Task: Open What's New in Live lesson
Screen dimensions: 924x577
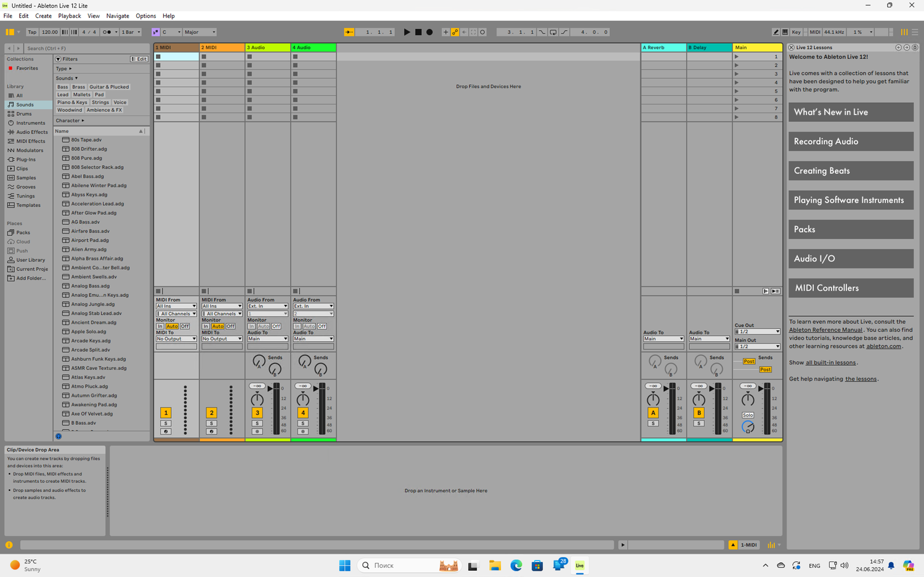Action: (851, 112)
